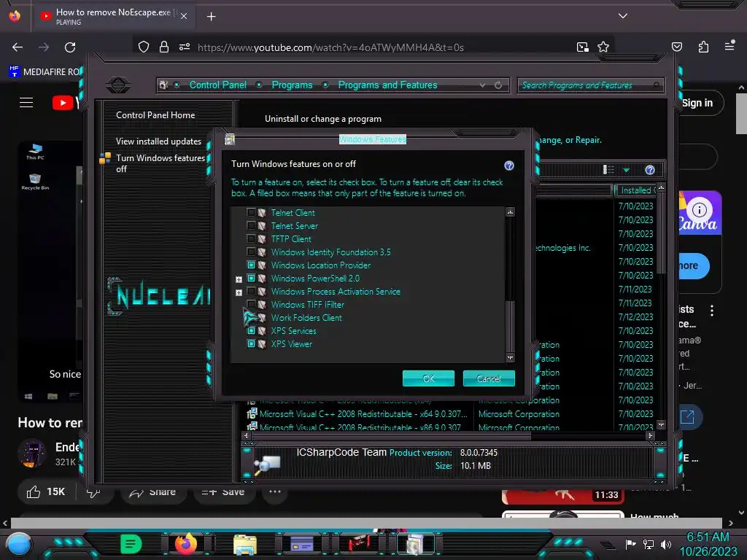Enable the Telnet Server checkbox
747x560 pixels.
click(x=251, y=226)
